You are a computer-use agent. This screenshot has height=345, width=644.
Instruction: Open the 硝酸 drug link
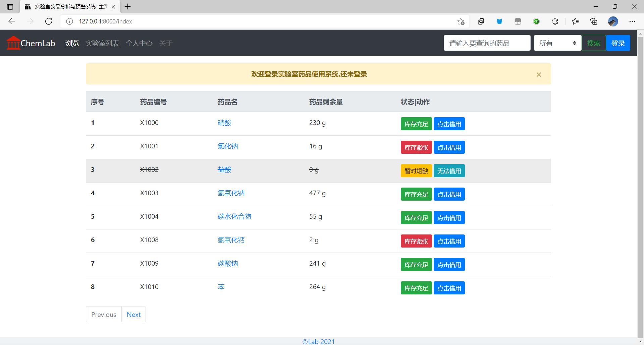point(224,123)
